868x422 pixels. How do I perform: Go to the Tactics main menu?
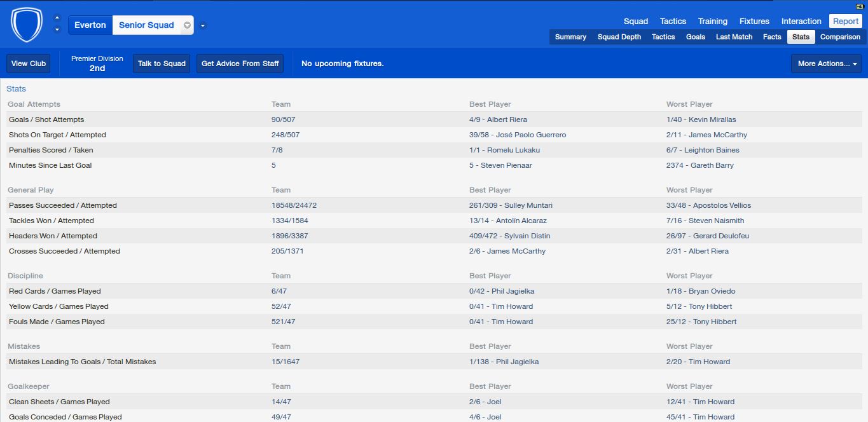[673, 21]
